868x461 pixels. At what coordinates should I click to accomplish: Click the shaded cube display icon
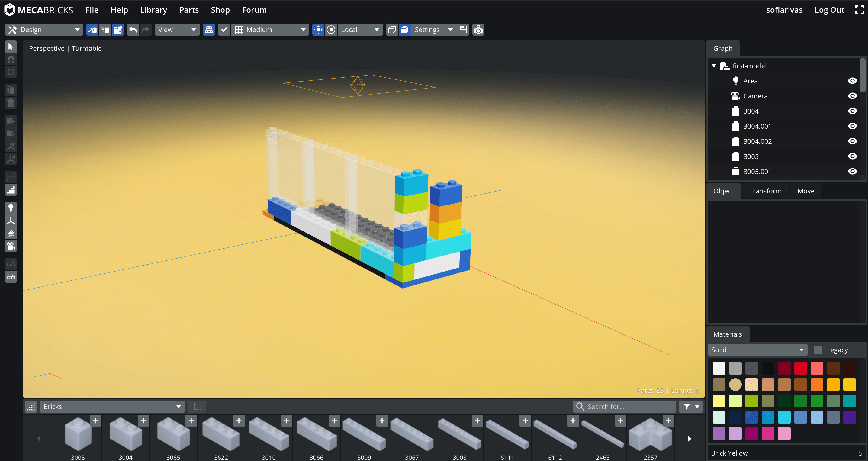(x=405, y=30)
